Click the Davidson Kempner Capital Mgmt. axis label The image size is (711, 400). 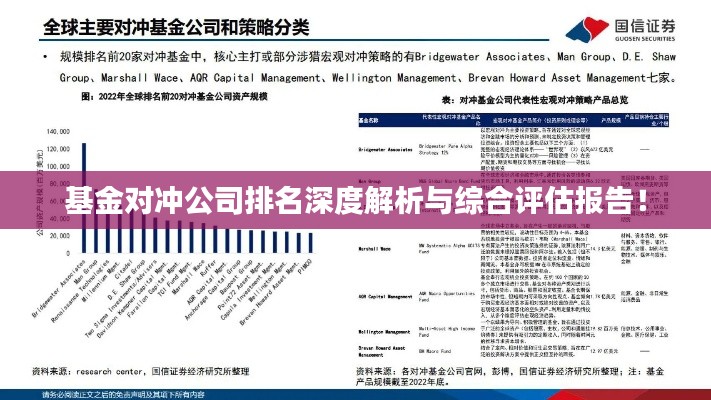(x=133, y=298)
